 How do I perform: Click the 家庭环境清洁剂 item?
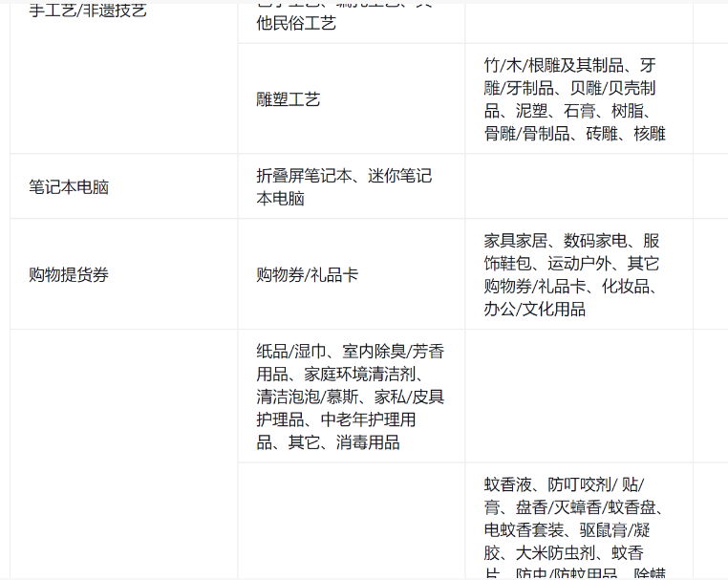click(360, 375)
